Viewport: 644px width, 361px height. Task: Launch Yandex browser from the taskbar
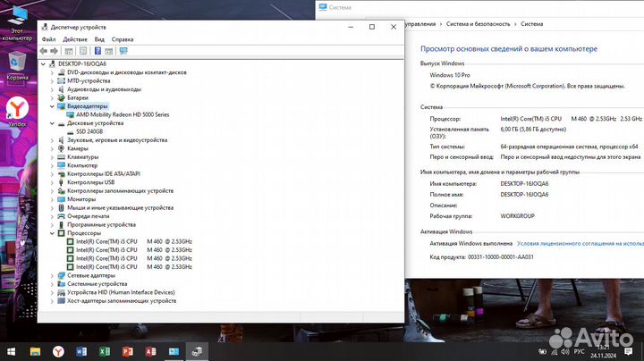(58, 351)
